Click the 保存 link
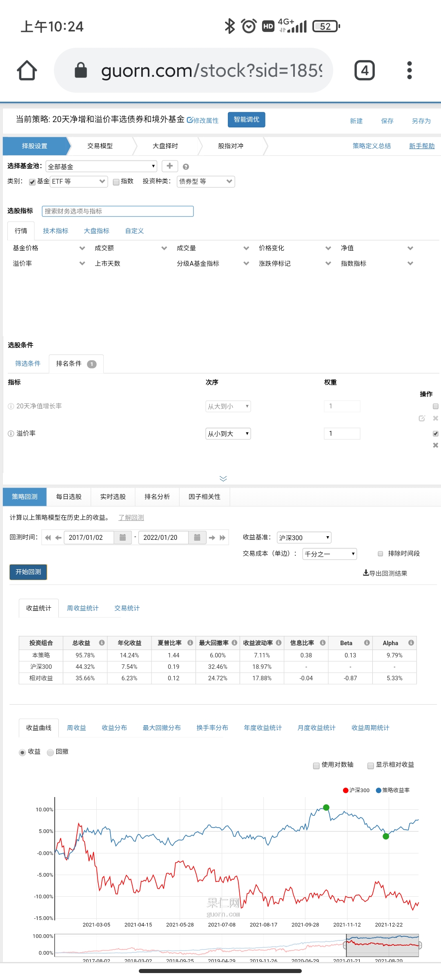 pos(387,121)
